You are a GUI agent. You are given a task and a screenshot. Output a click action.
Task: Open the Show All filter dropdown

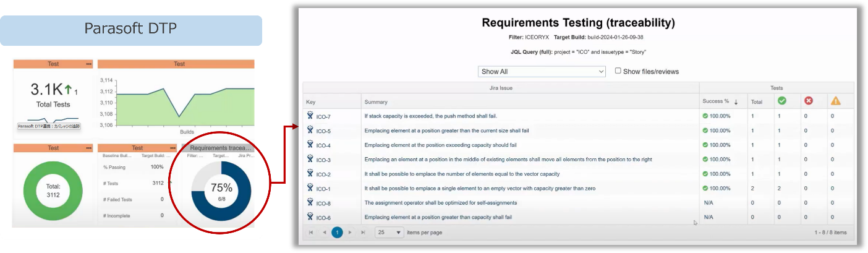pyautogui.click(x=542, y=72)
